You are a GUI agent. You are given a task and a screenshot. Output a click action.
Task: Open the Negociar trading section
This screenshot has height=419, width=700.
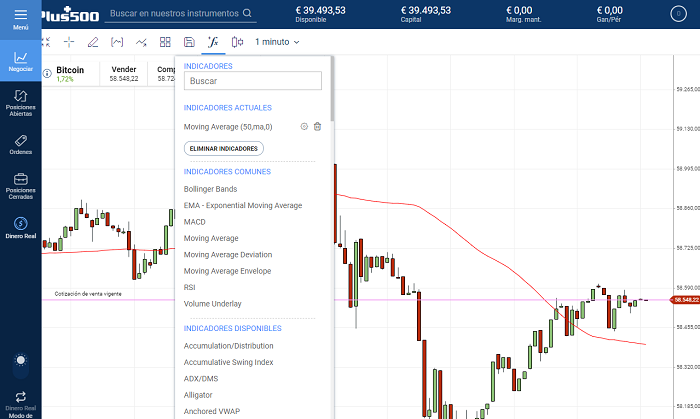coord(21,61)
